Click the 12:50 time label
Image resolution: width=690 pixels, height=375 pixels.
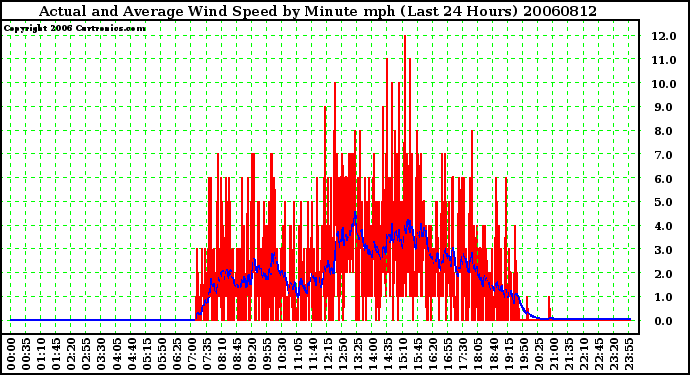click(342, 355)
